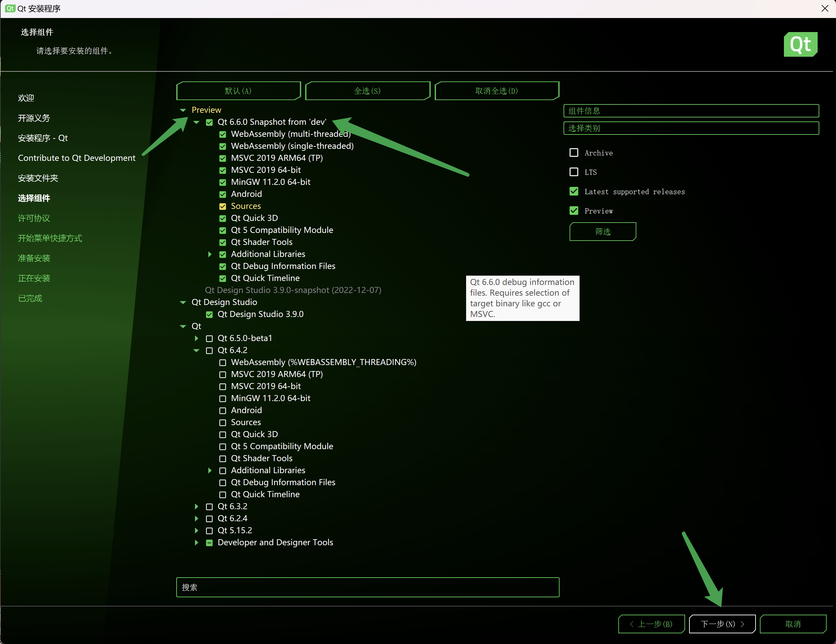Select Qt Design Studio 3.9.0-snapshot (2022-12-07) row
The width and height of the screenshot is (836, 644).
(x=293, y=290)
